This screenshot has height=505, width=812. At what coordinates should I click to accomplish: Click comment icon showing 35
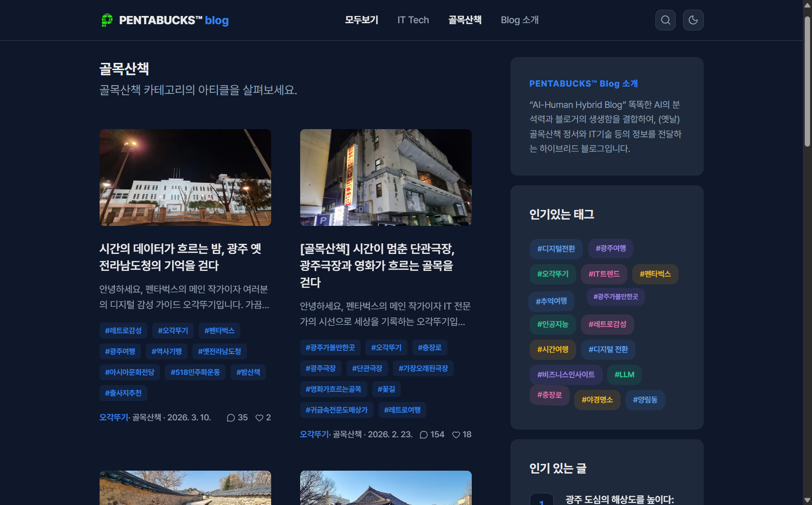click(x=231, y=417)
